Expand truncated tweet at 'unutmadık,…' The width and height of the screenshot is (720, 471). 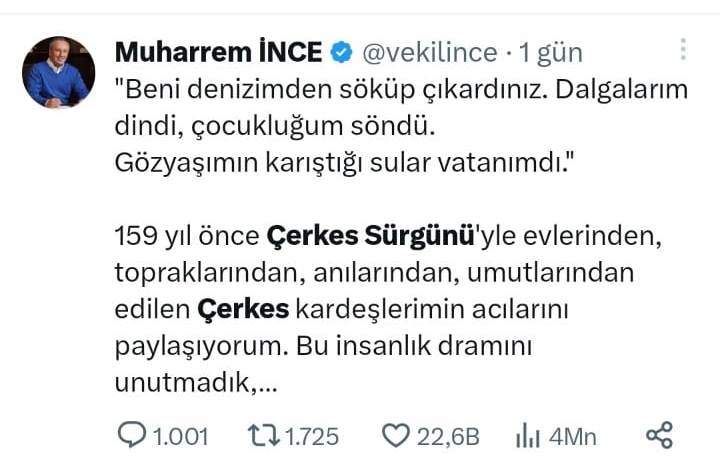coord(196,382)
